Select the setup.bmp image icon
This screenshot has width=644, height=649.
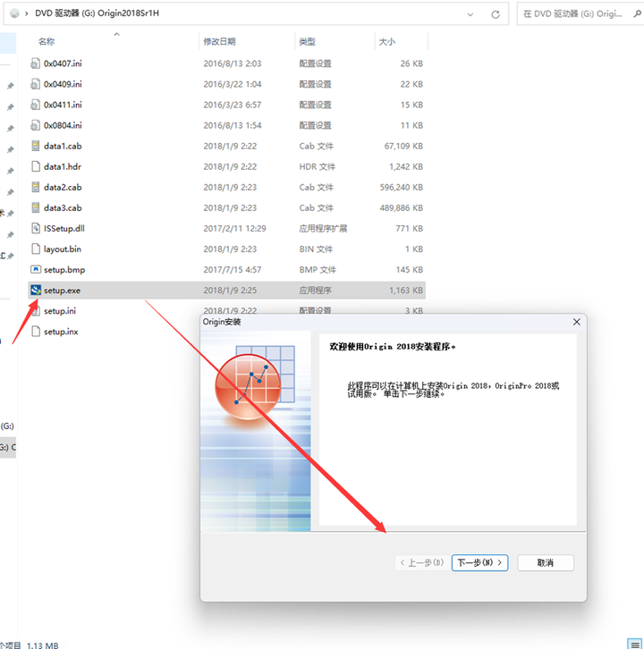(x=36, y=270)
